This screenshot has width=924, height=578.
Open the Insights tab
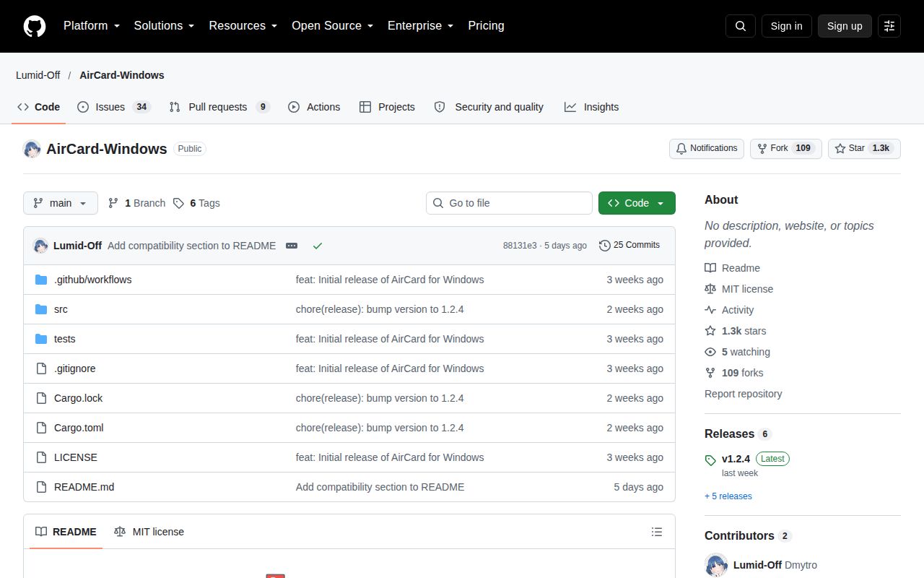tap(592, 107)
